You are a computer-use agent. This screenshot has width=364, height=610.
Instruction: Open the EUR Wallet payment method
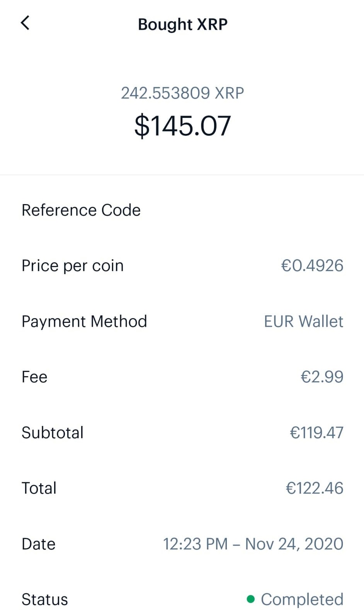coord(303,322)
